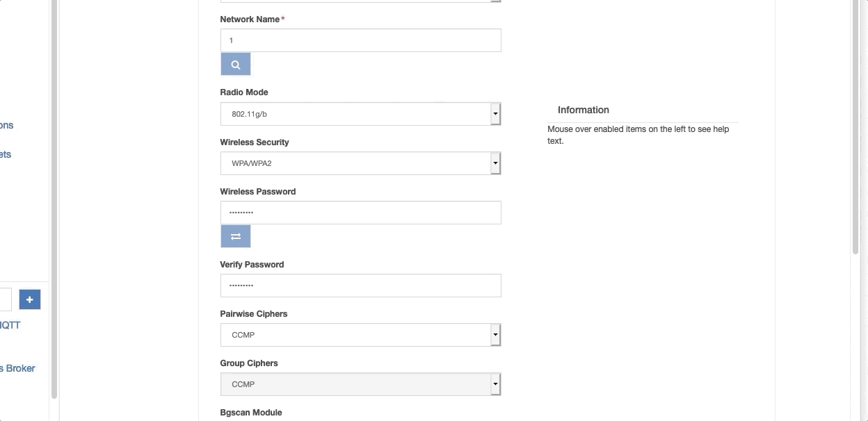This screenshot has width=868, height=421.
Task: Select the WPA/WPA2 value text
Action: point(250,163)
